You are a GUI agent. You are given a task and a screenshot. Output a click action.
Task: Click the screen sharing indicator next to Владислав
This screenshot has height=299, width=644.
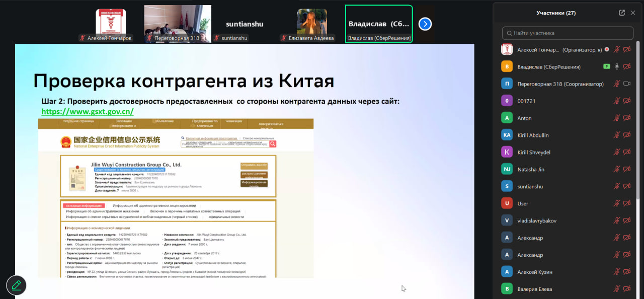click(x=606, y=66)
